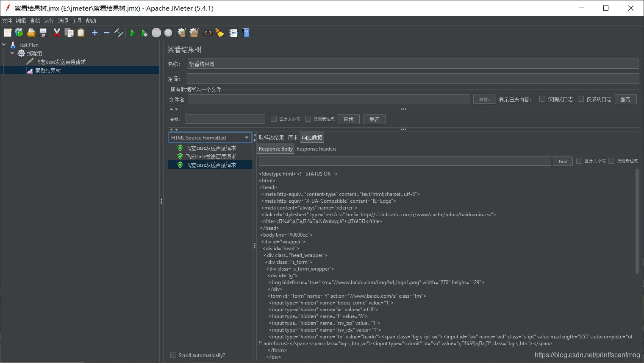Select 线程组 gear icon in tree
This screenshot has height=363, width=644.
(21, 53)
